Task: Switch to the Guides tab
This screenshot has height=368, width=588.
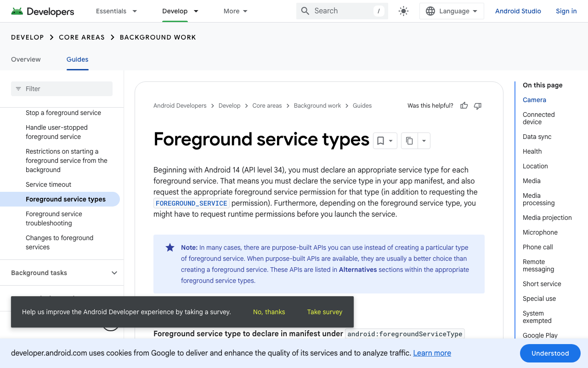Action: [x=77, y=59]
